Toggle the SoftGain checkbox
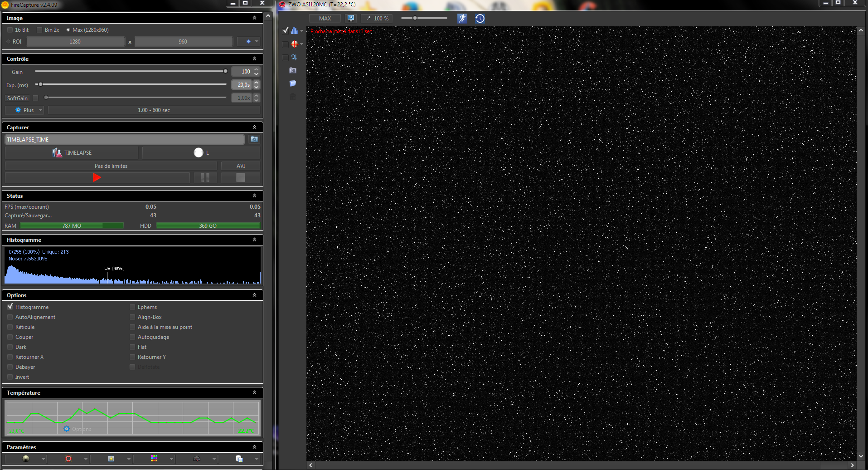The height and width of the screenshot is (470, 868). 35,98
